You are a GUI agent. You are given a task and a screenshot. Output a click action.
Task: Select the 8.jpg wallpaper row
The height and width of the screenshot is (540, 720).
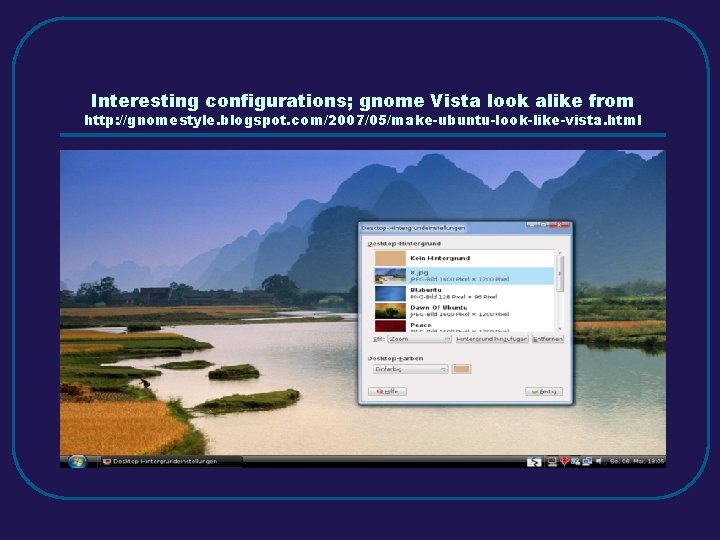[x=464, y=276]
